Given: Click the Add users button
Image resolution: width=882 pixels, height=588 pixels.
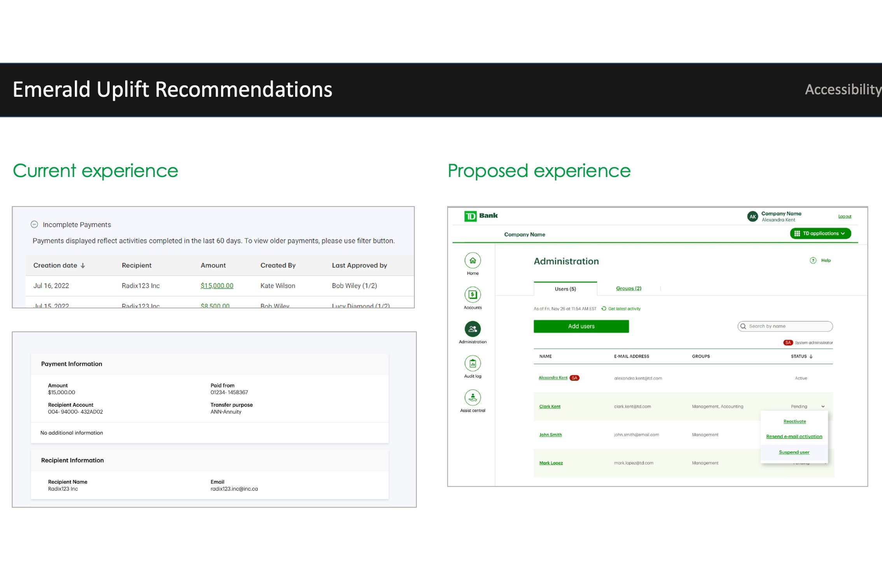Looking at the screenshot, I should [581, 326].
